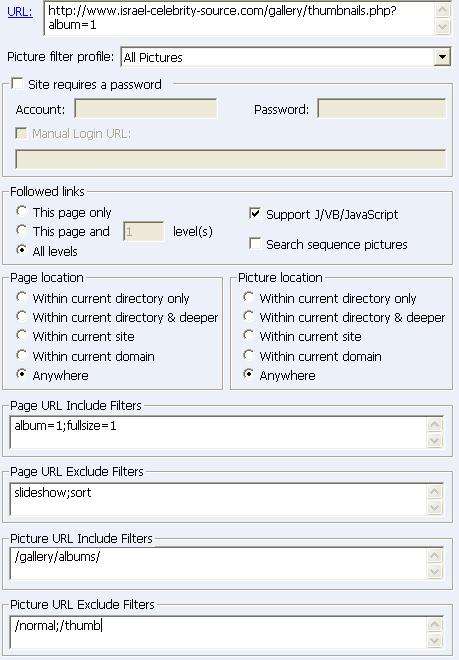Click the Page URL Exclude Filters box
The width and height of the screenshot is (459, 660).
coord(218,499)
